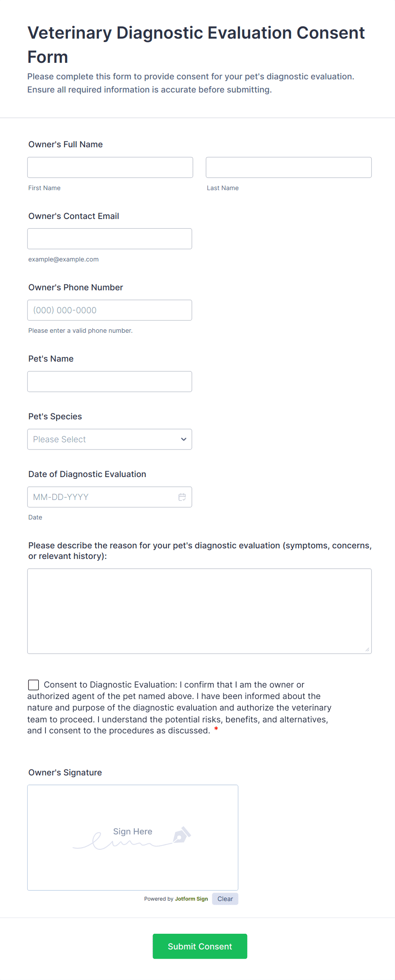Click the required asterisk on the consent statement

tap(216, 729)
